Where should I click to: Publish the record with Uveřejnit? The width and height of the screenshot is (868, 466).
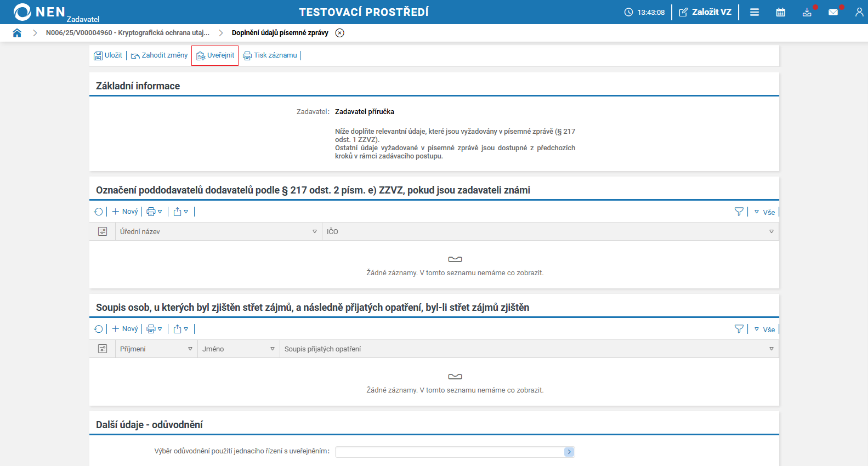[215, 55]
